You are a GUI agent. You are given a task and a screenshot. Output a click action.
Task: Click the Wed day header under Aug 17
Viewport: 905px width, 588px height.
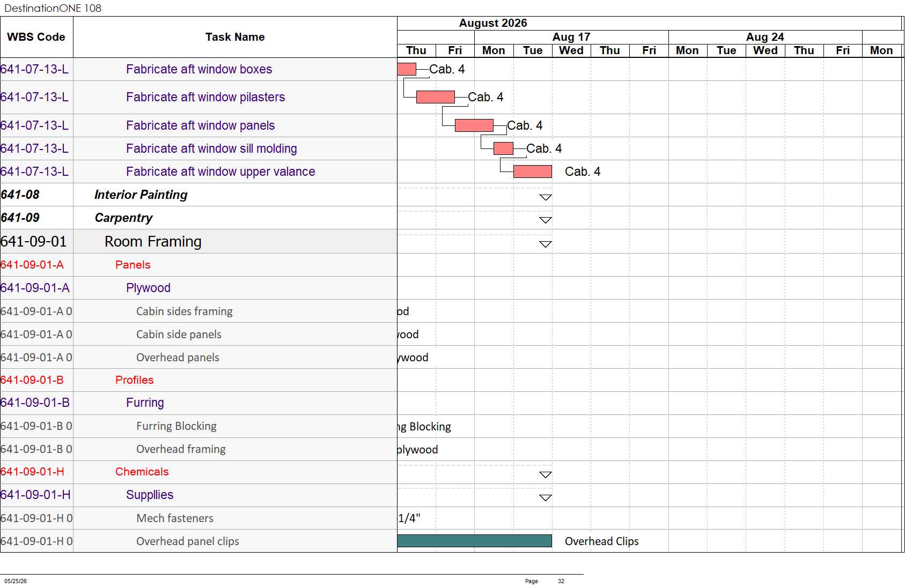[571, 50]
